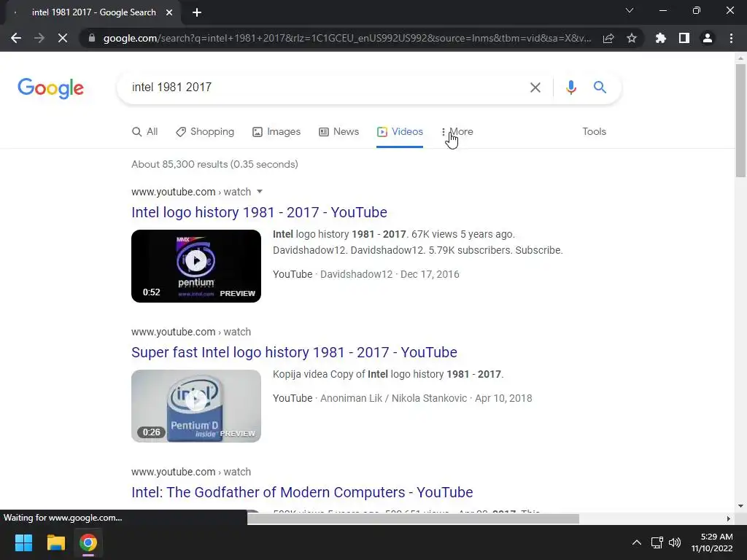Switch to the News tab

(x=338, y=131)
